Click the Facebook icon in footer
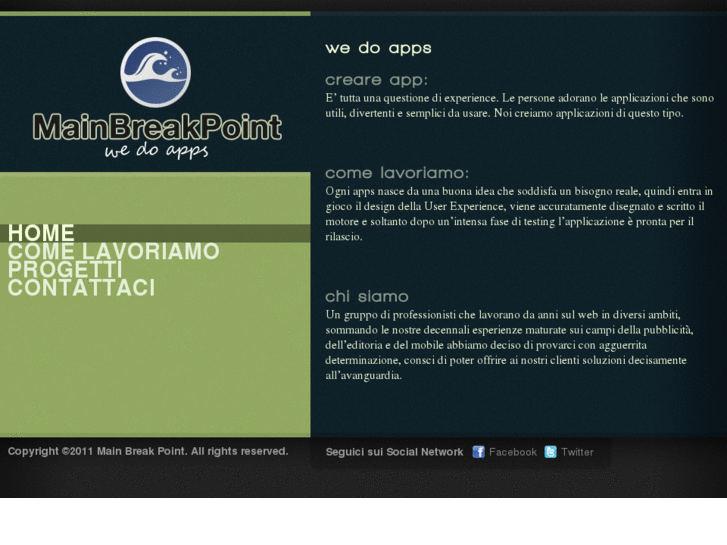 click(x=478, y=452)
